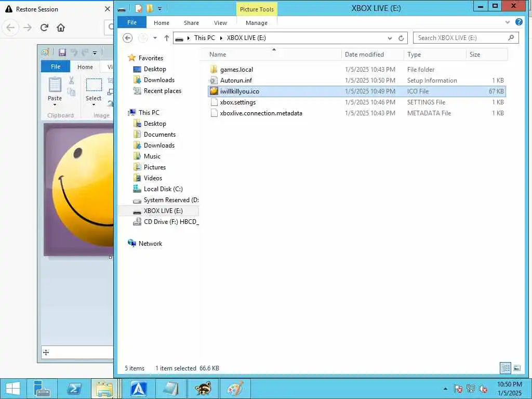Screen dimensions: 532x399
Task: Click the Save icon in Paint window
Action: coord(62,52)
